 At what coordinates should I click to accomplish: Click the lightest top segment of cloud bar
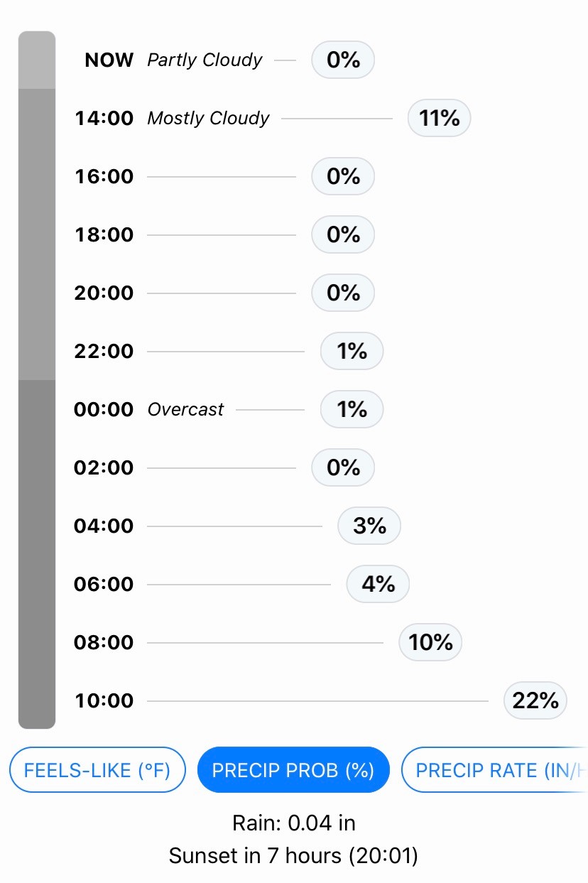pyautogui.click(x=37, y=60)
